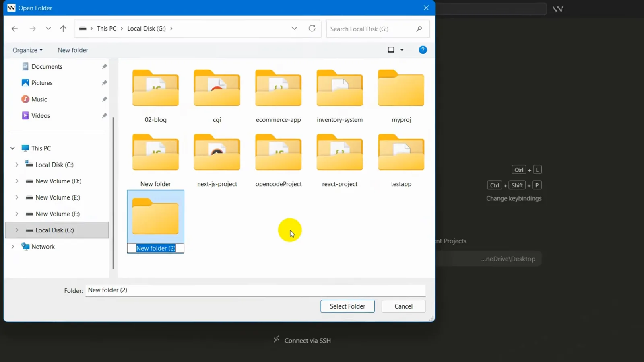Image resolution: width=644 pixels, height=362 pixels.
Task: Expand Local Disk (C:) tree node
Action: tap(17, 165)
